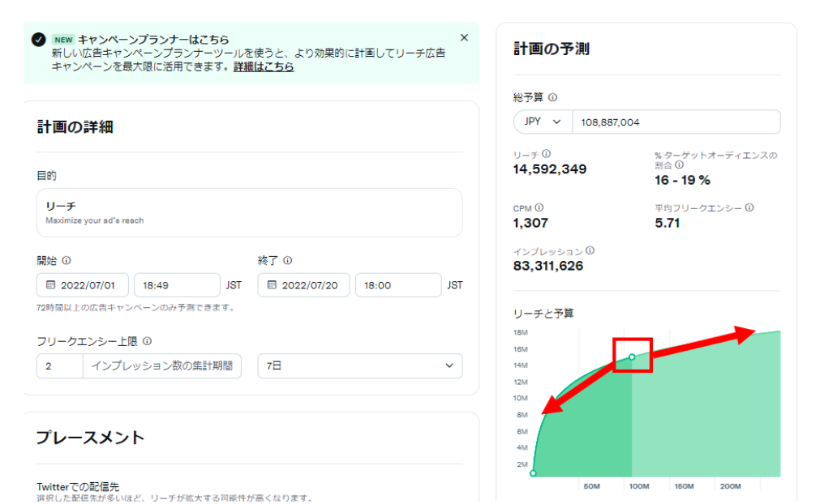Click the info icon next to 開始

pyautogui.click(x=67, y=261)
